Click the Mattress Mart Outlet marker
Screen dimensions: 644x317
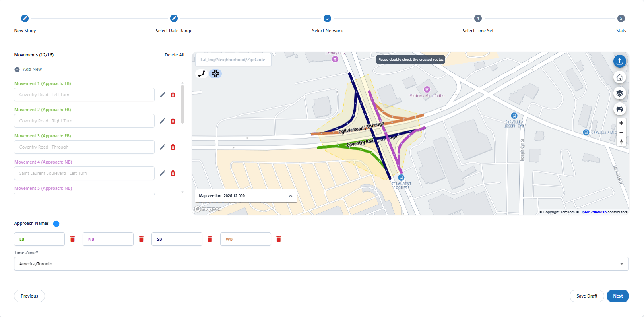click(x=427, y=89)
